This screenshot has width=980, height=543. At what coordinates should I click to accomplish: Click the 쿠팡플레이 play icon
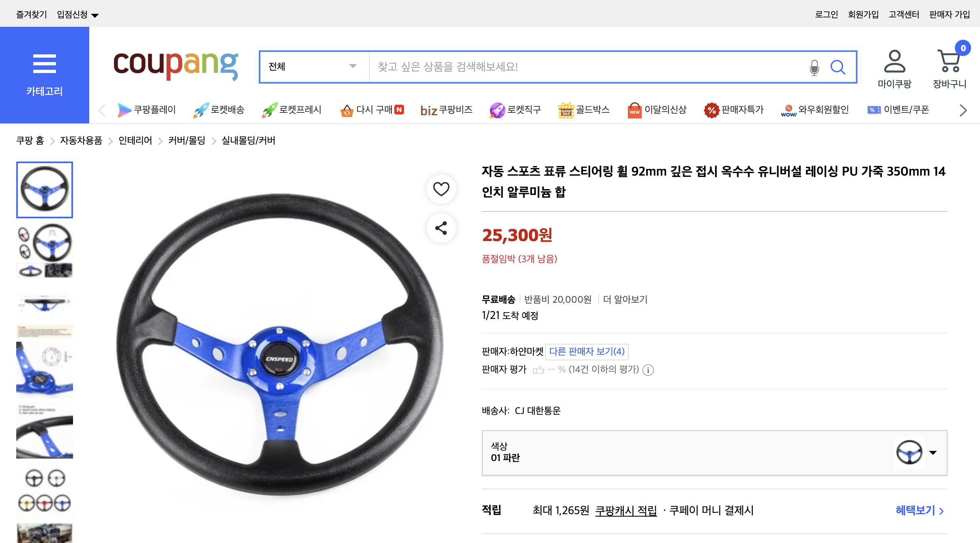point(124,110)
